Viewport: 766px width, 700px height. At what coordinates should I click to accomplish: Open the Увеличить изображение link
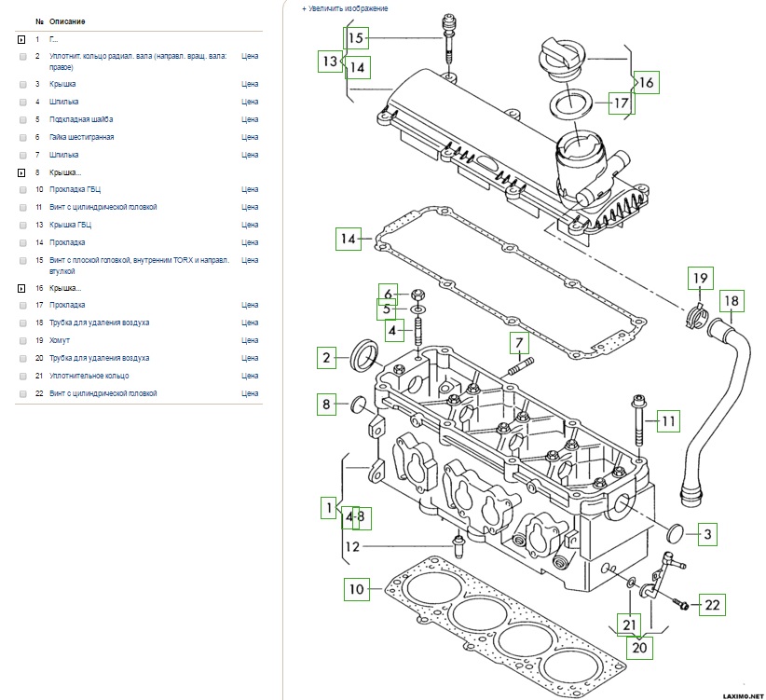point(345,8)
